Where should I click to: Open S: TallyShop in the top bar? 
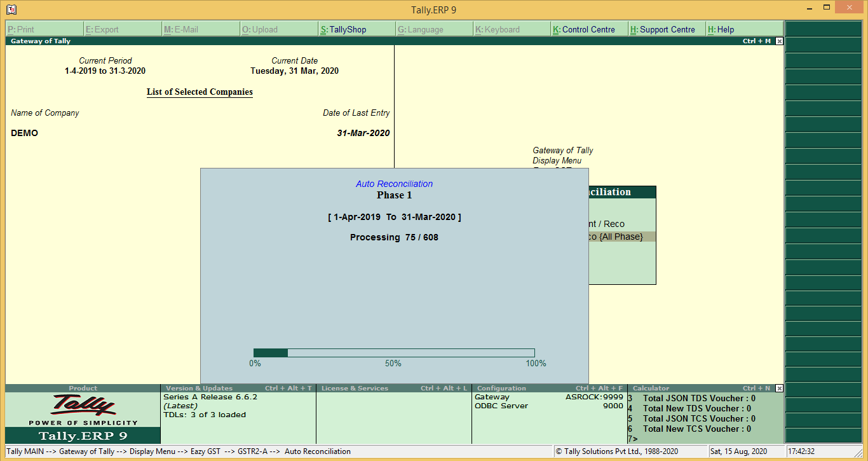pyautogui.click(x=357, y=29)
